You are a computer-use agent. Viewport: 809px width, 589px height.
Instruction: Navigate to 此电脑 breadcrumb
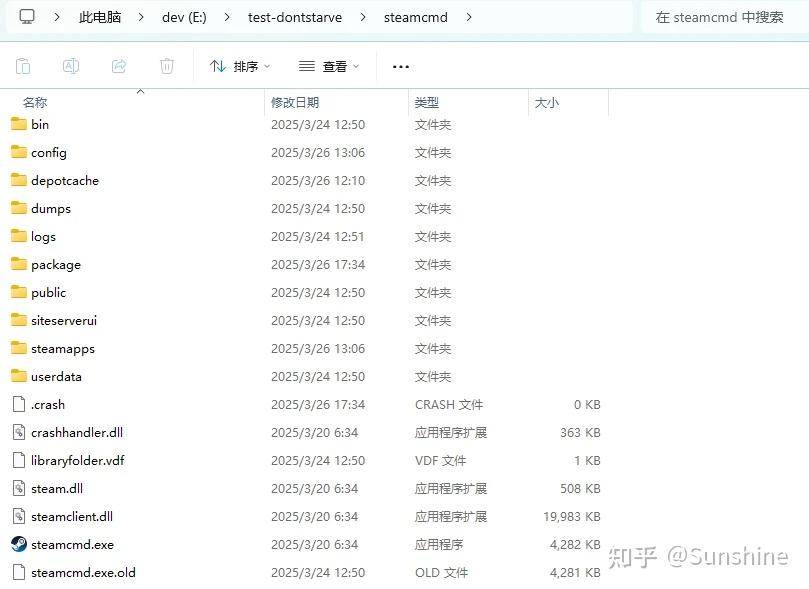(x=100, y=17)
